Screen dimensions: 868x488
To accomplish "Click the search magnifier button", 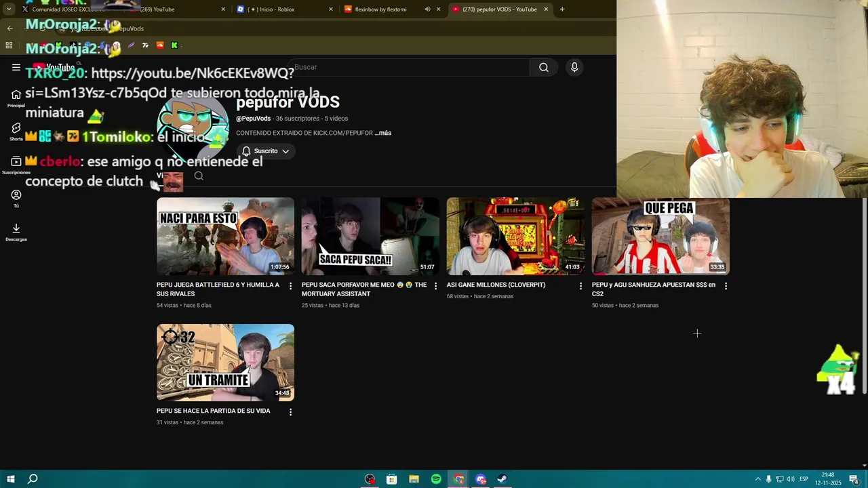I will click(x=544, y=67).
